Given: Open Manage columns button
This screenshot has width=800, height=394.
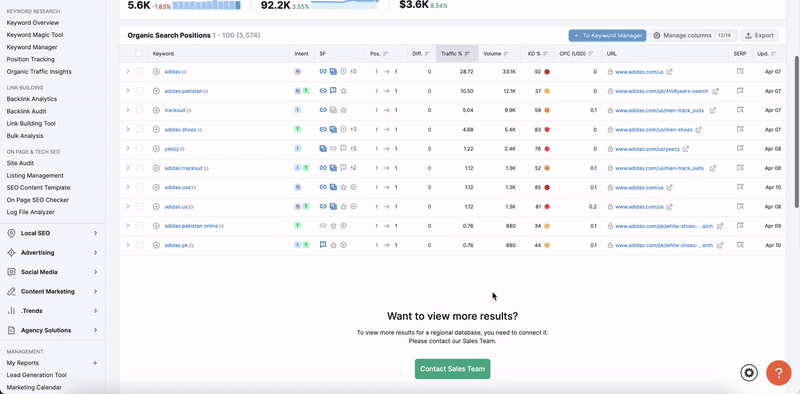Looking at the screenshot, I should [693, 35].
